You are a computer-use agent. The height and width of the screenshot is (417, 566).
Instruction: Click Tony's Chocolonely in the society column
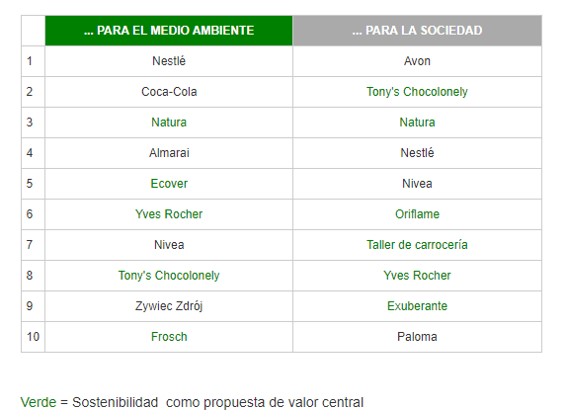[x=417, y=92]
